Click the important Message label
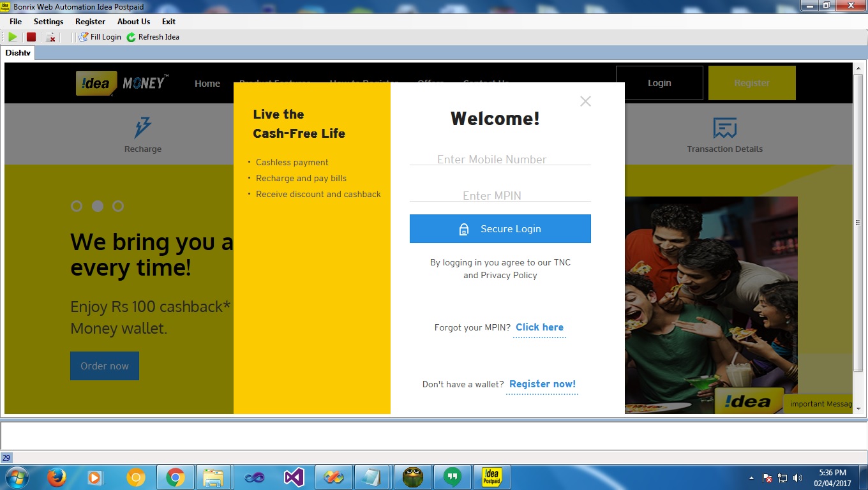Image resolution: width=868 pixels, height=490 pixels. coord(819,404)
